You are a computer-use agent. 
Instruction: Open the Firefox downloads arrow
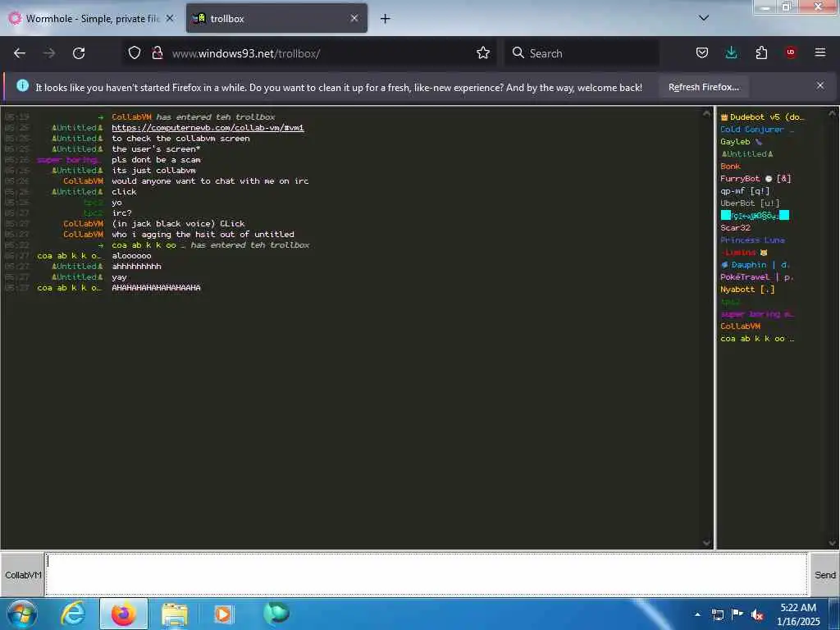click(731, 52)
